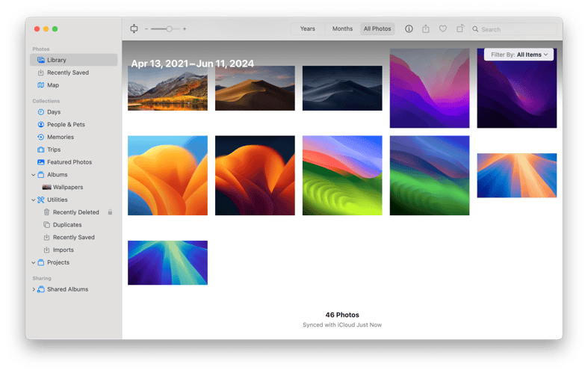The image size is (588, 373).
Task: Click the Featured Photos icon
Action: (41, 162)
